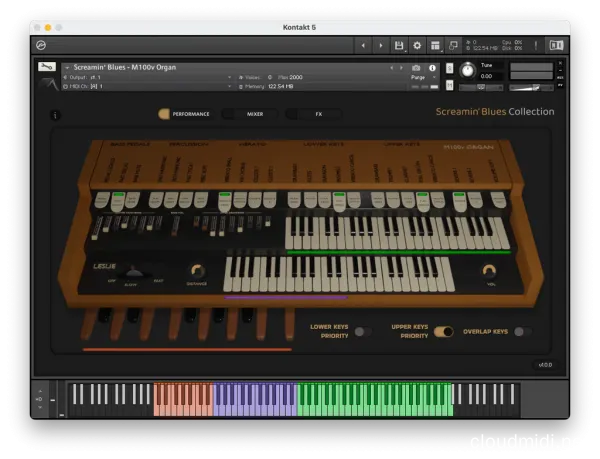Click the round info icon in instrument header
600x459 pixels.
(432, 68)
